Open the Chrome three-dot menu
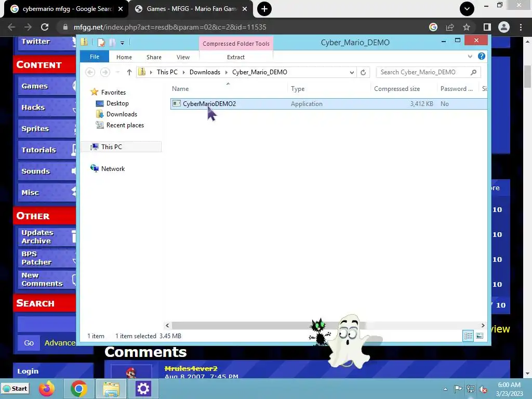The height and width of the screenshot is (399, 532). pyautogui.click(x=521, y=27)
